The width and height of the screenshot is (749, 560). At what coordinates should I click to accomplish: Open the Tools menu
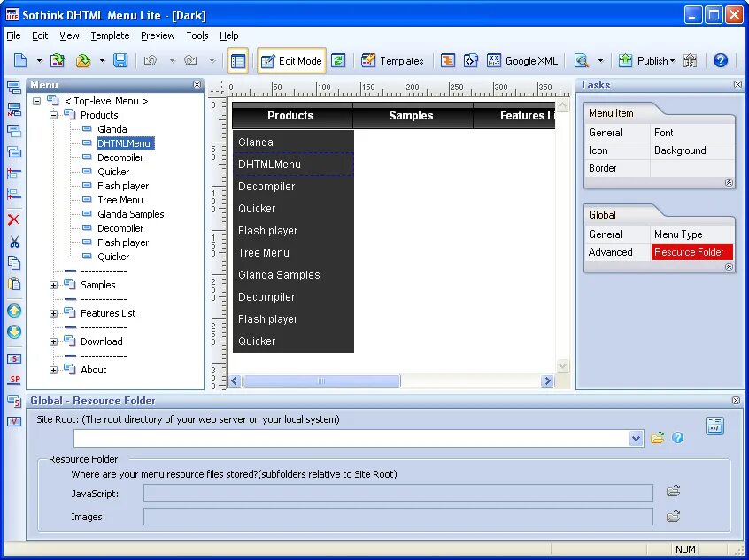click(197, 35)
